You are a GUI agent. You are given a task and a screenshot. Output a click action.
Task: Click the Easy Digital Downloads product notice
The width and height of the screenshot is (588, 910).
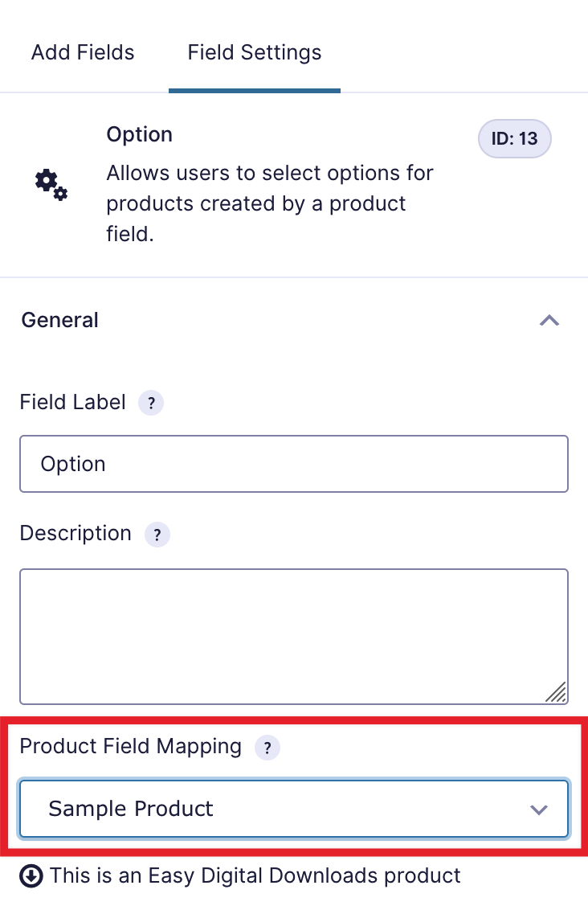pos(255,876)
